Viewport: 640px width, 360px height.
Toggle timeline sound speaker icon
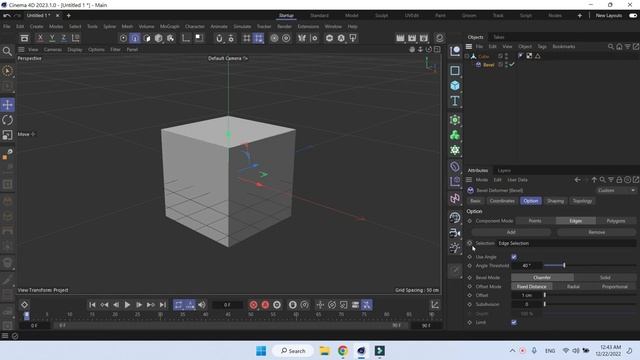[x=202, y=305]
